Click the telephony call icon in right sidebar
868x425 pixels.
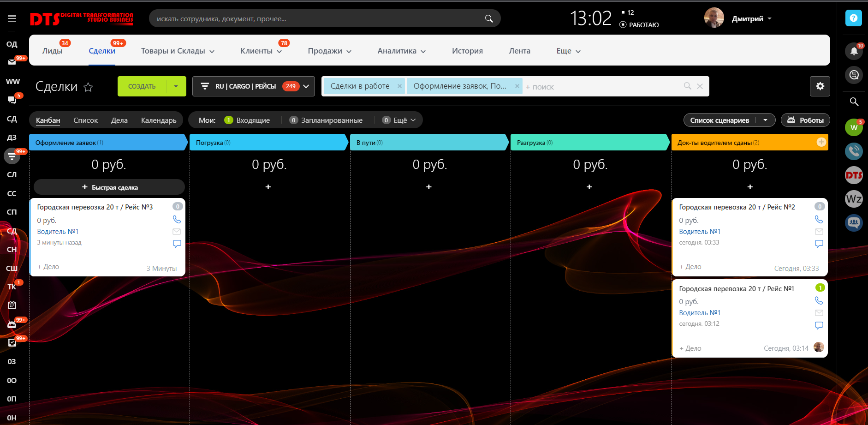(854, 151)
